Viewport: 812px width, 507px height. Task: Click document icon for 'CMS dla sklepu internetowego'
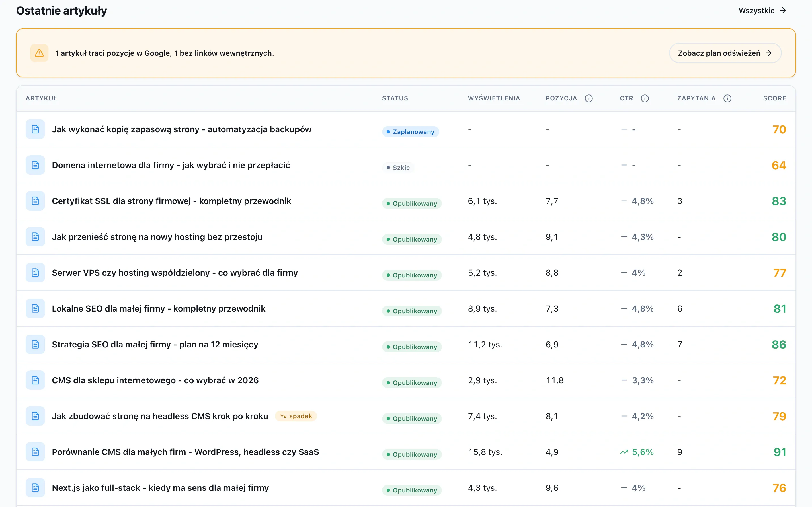pyautogui.click(x=35, y=380)
